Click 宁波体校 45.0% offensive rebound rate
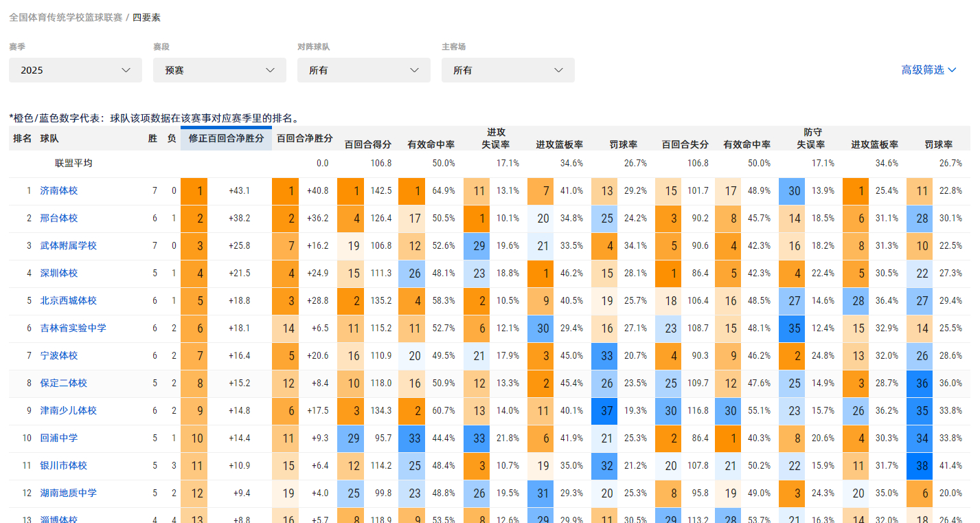 [571, 356]
